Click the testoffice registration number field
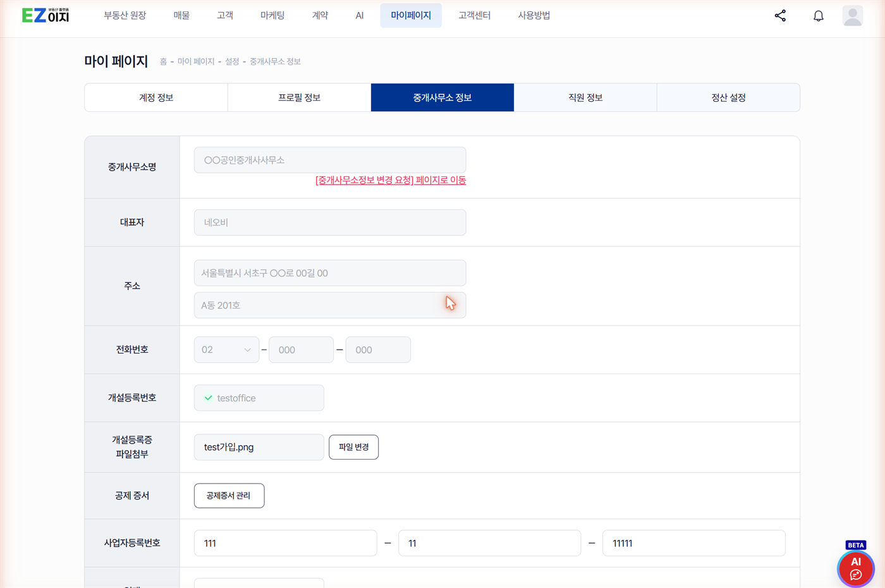The width and height of the screenshot is (885, 588). pos(259,398)
